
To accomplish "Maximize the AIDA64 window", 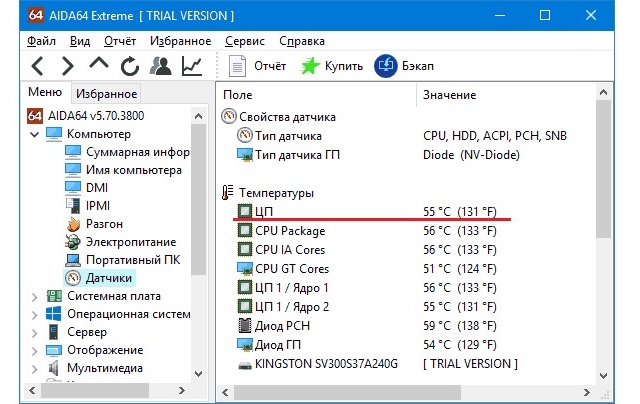I will [545, 16].
